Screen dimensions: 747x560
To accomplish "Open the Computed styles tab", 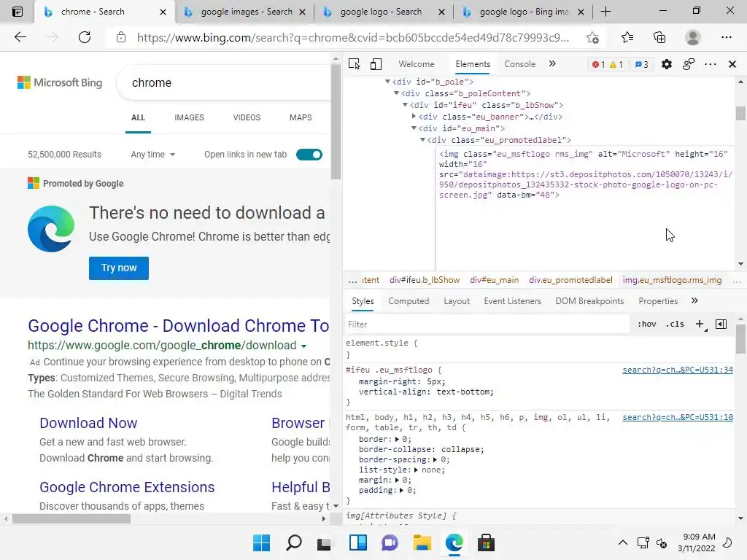I will (x=409, y=301).
